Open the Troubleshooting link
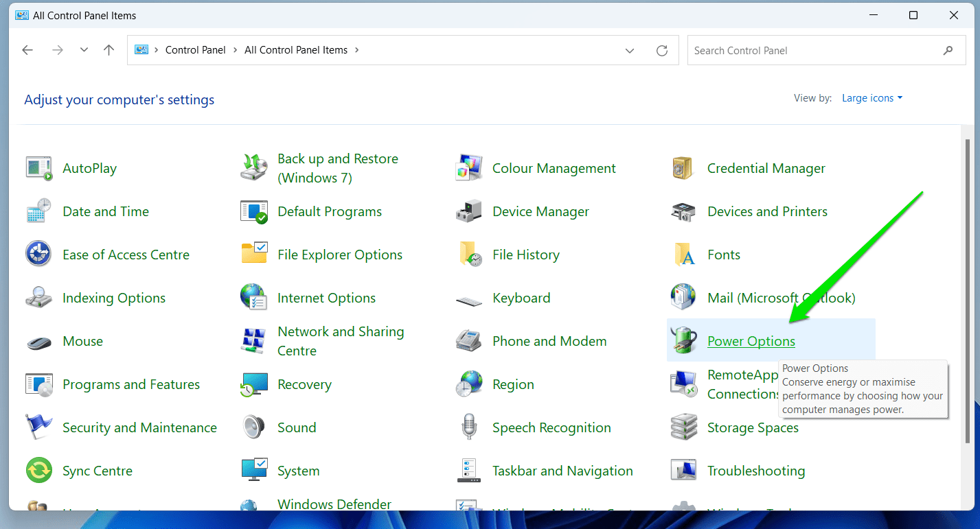The width and height of the screenshot is (980, 529). point(755,471)
